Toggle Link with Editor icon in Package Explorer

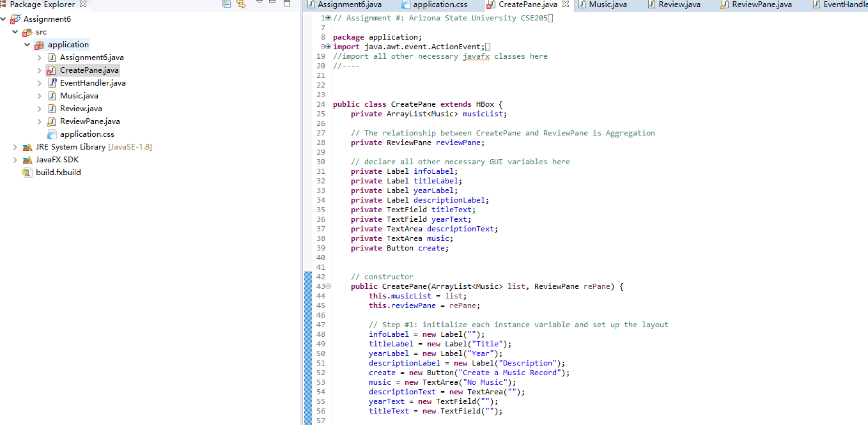point(241,4)
